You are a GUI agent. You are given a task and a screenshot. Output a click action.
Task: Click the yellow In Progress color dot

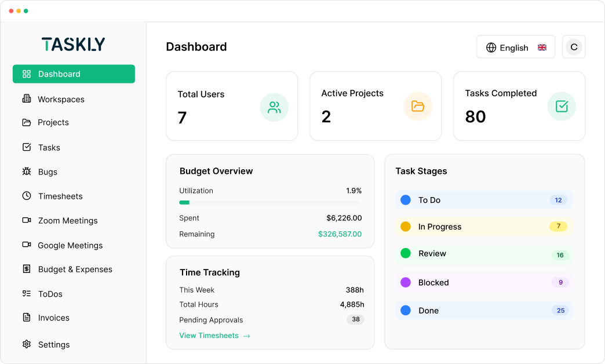point(406,227)
